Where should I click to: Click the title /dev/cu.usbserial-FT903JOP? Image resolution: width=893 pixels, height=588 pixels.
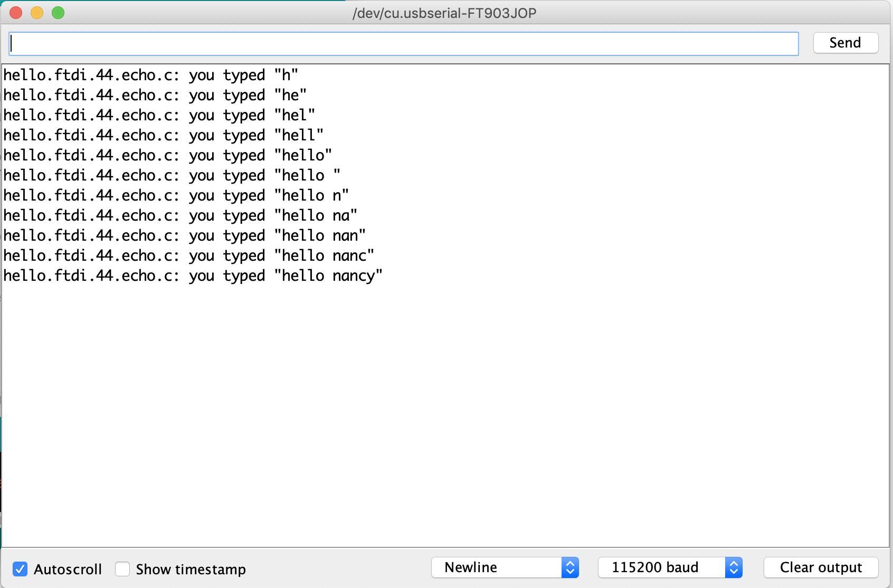tap(444, 13)
